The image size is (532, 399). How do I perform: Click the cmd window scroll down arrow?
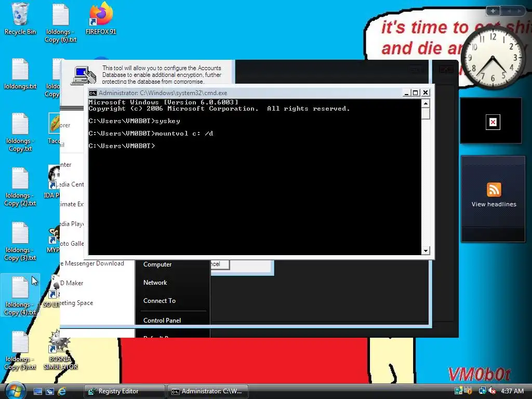(425, 251)
